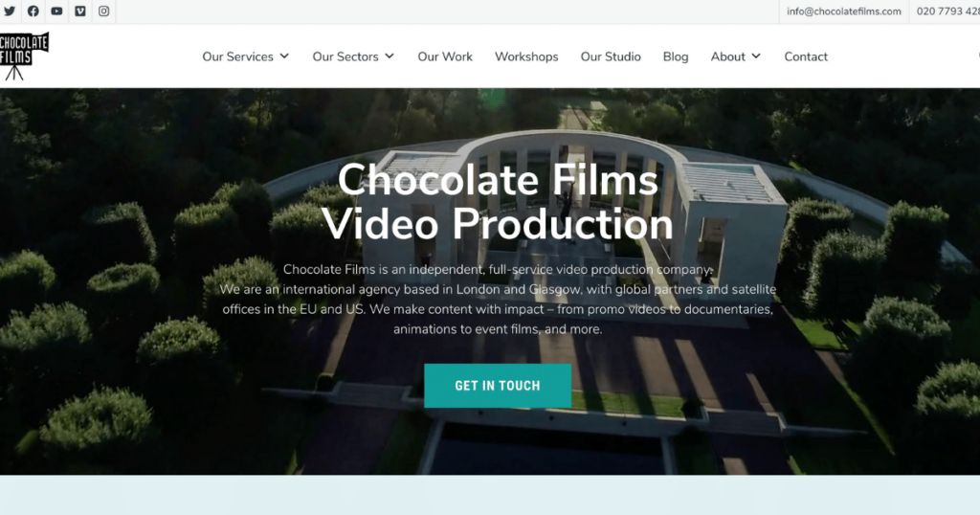This screenshot has height=515, width=980.
Task: Click the company description paragraph
Action: click(x=498, y=300)
